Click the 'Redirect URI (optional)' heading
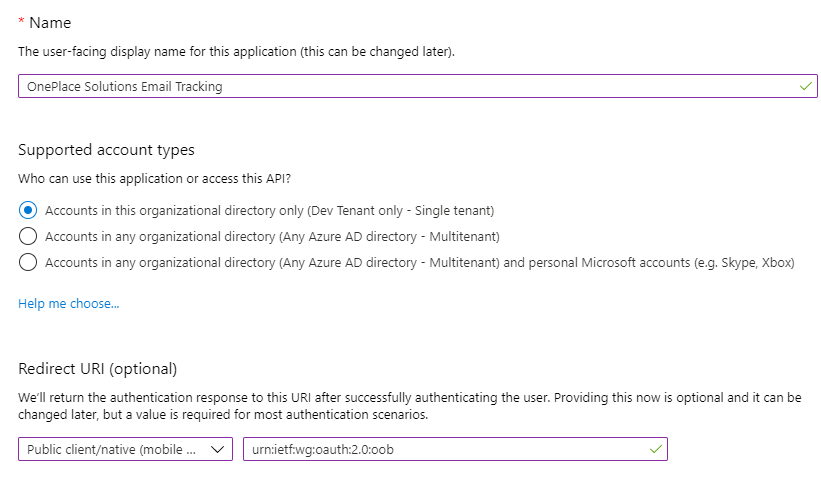Viewport: 821px width, 481px height. click(x=97, y=368)
